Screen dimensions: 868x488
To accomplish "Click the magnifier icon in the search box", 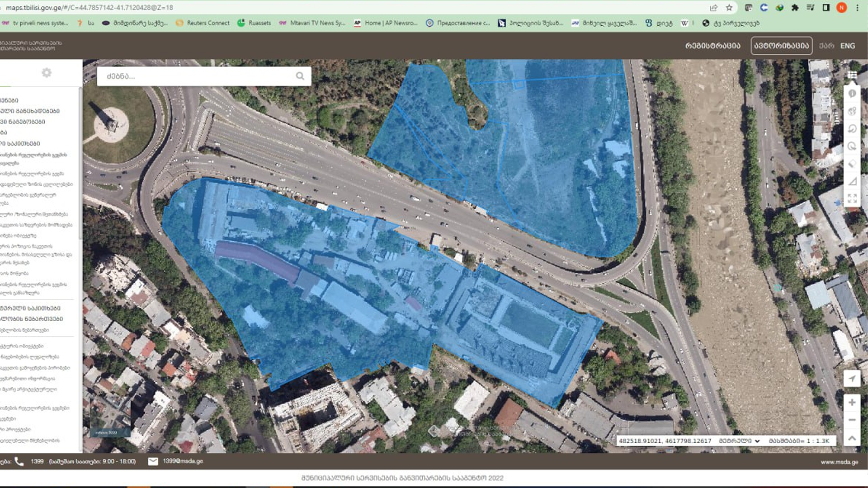I will point(300,76).
